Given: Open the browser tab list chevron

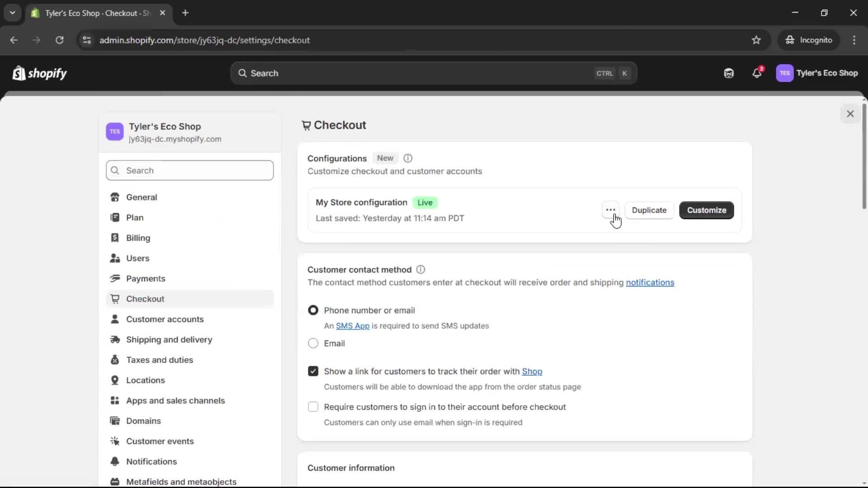Looking at the screenshot, I should (x=12, y=13).
